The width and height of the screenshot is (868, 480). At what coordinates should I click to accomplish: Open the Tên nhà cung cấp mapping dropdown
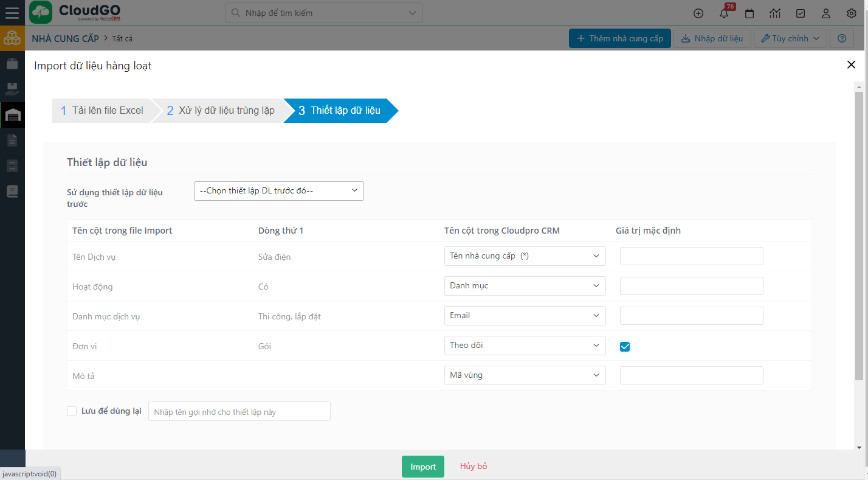[x=525, y=256]
